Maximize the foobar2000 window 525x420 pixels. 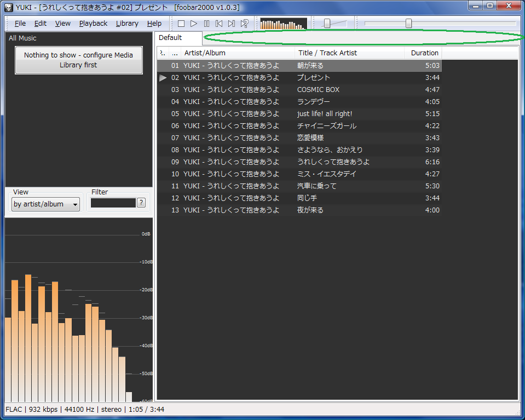click(490, 5)
